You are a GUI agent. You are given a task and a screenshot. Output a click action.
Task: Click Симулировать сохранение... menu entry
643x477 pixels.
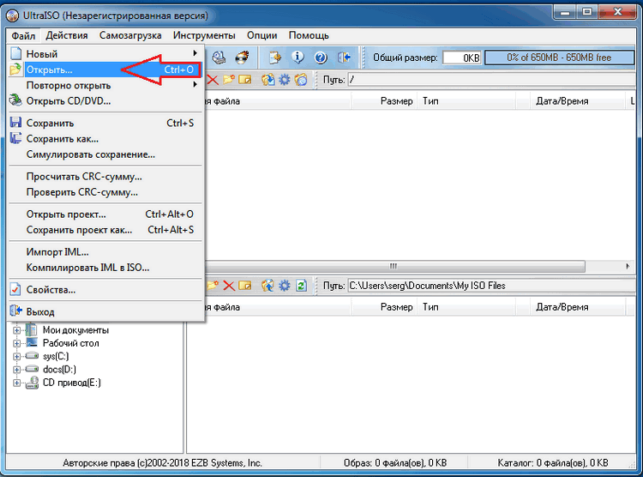105,155
